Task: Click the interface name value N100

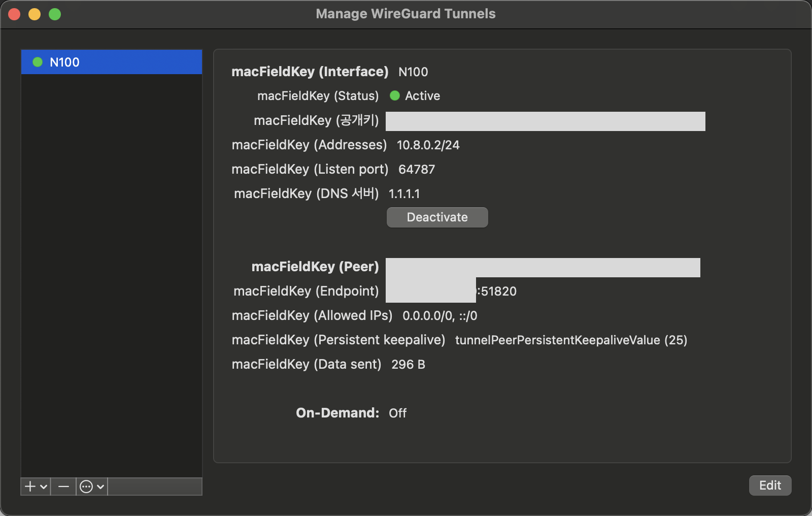Action: [413, 72]
